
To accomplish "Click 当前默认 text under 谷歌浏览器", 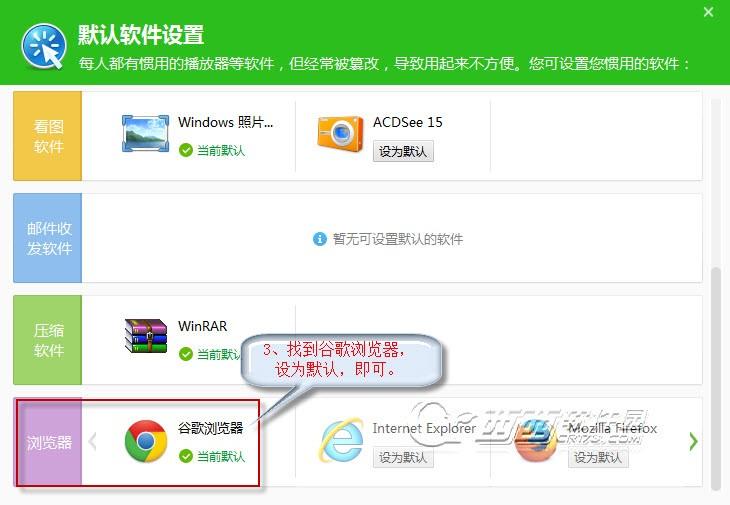I will (x=221, y=457).
